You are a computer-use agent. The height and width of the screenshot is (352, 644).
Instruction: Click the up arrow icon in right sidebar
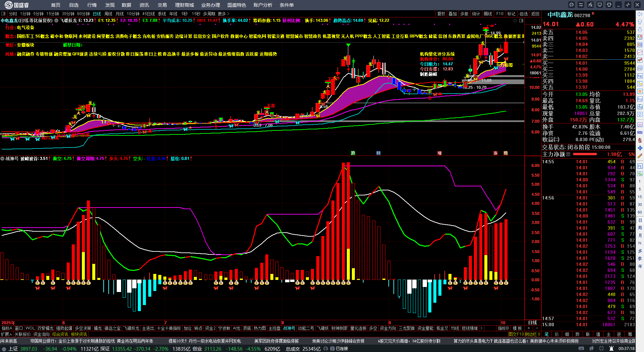(640, 21)
